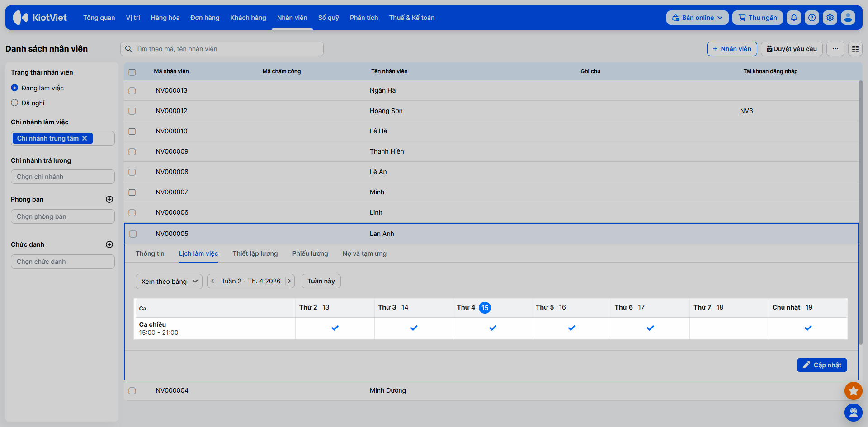Go to the previous week

coord(212,281)
